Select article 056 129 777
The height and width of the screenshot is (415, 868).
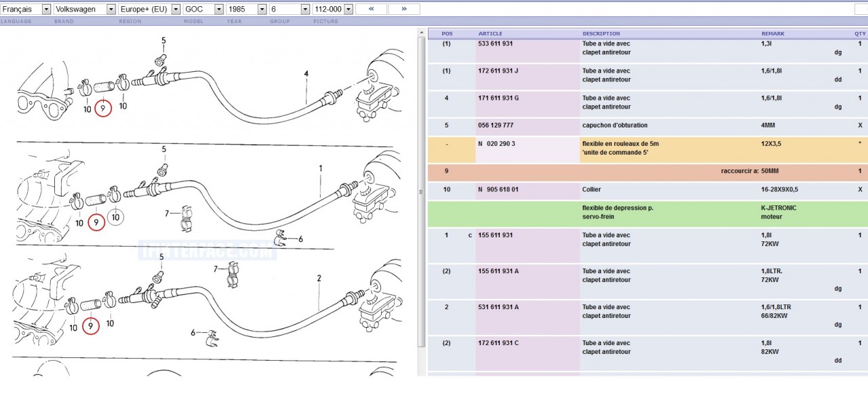coord(496,125)
